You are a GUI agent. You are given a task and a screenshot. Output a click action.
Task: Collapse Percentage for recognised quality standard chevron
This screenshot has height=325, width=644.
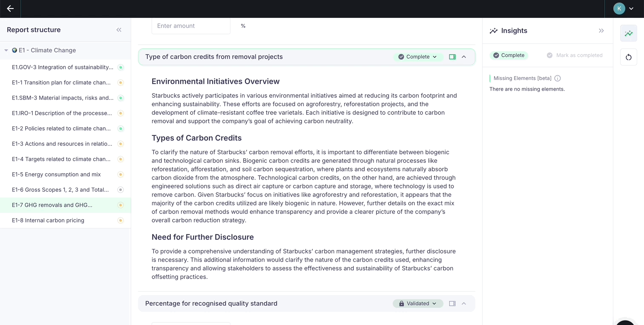click(464, 303)
